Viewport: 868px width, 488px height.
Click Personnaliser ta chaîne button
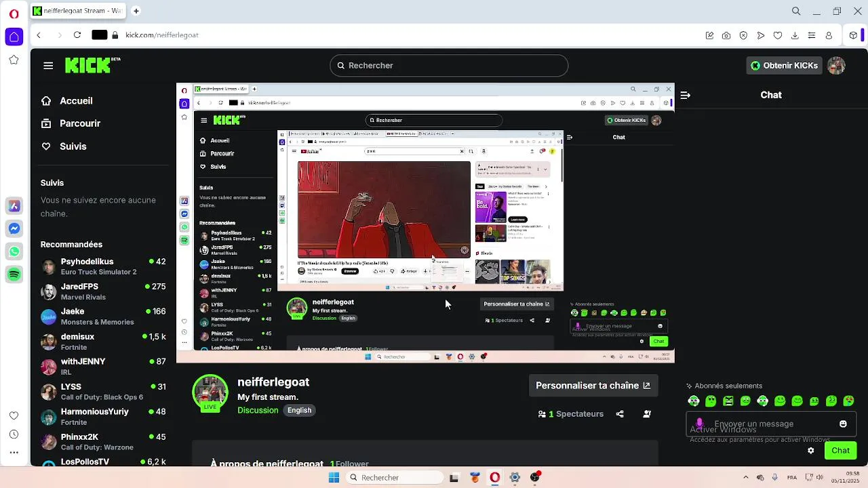click(x=593, y=386)
